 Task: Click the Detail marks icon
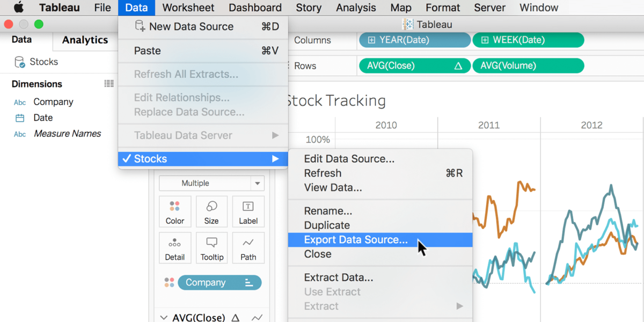tap(175, 248)
